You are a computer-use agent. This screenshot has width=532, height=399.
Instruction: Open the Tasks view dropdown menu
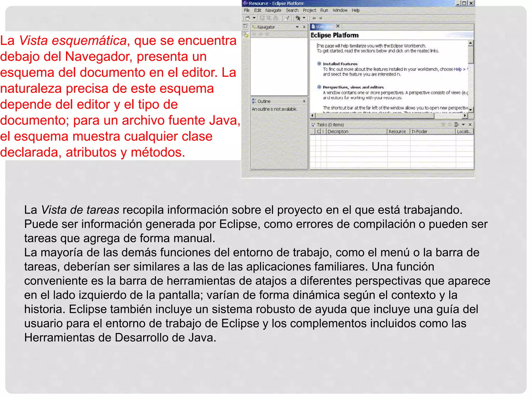pyautogui.click(x=463, y=125)
